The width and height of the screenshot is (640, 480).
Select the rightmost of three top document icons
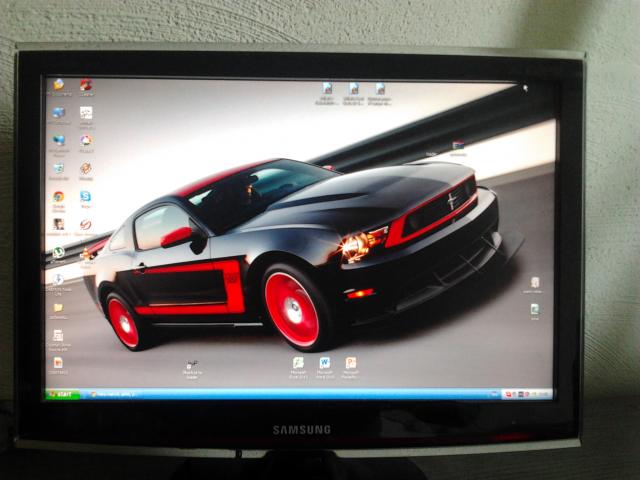[x=380, y=89]
